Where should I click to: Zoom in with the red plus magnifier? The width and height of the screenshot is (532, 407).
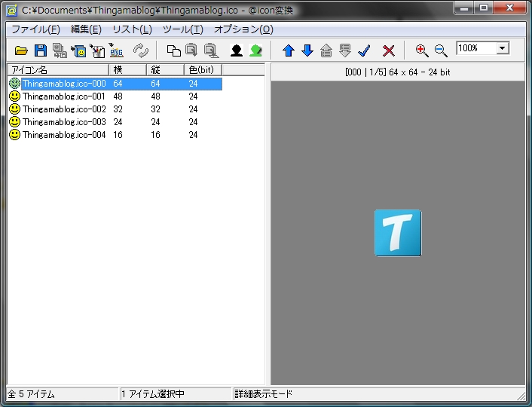tap(422, 50)
